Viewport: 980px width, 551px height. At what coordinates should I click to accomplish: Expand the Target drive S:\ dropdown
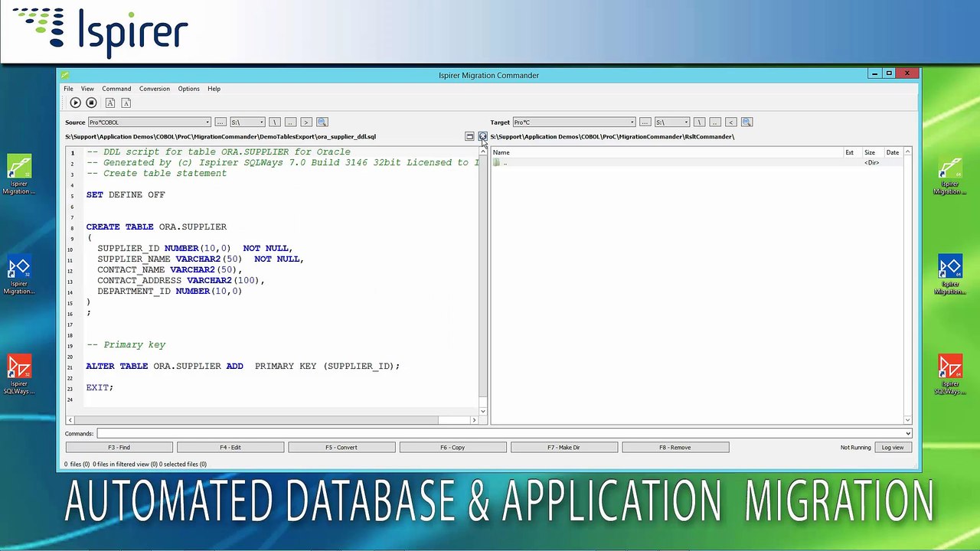click(686, 122)
